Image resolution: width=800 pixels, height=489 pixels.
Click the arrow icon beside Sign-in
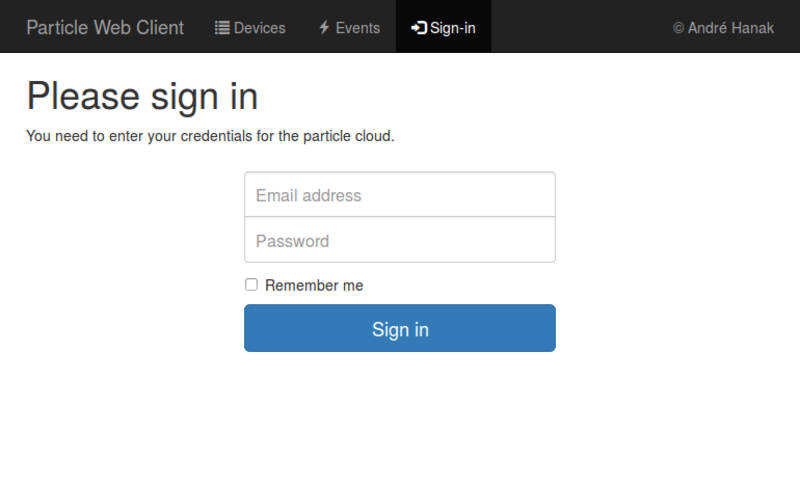[x=419, y=28]
